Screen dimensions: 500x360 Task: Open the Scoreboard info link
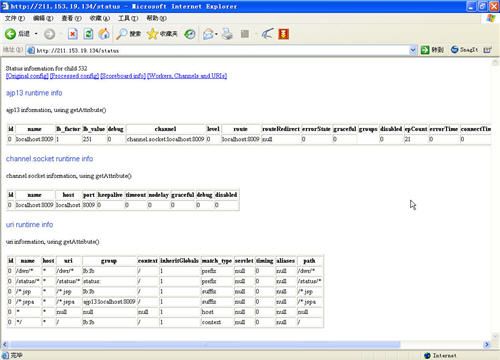[x=123, y=76]
